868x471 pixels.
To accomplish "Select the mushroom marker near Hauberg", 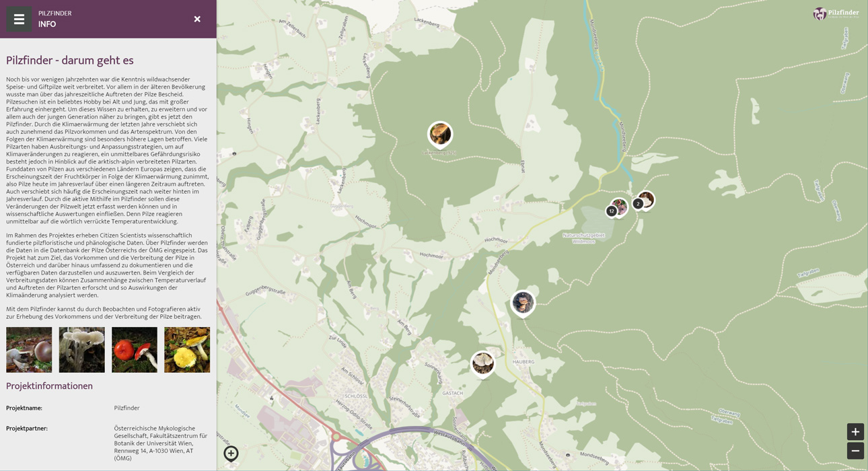I will click(482, 364).
